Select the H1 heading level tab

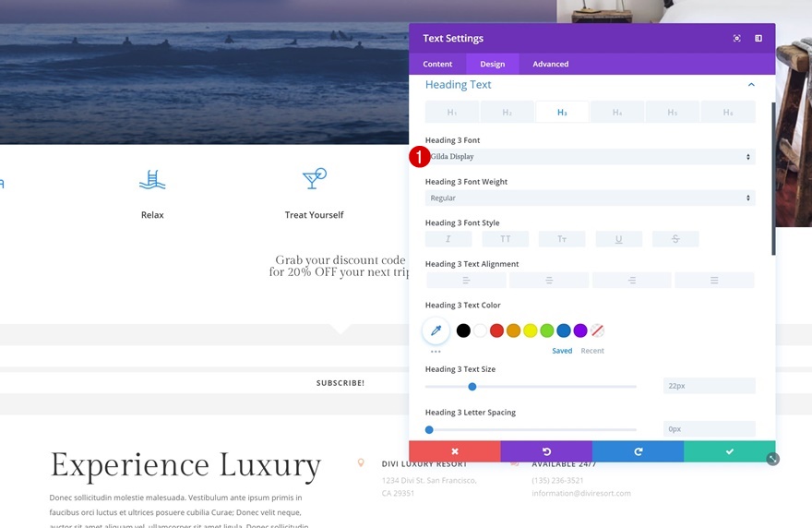452,112
